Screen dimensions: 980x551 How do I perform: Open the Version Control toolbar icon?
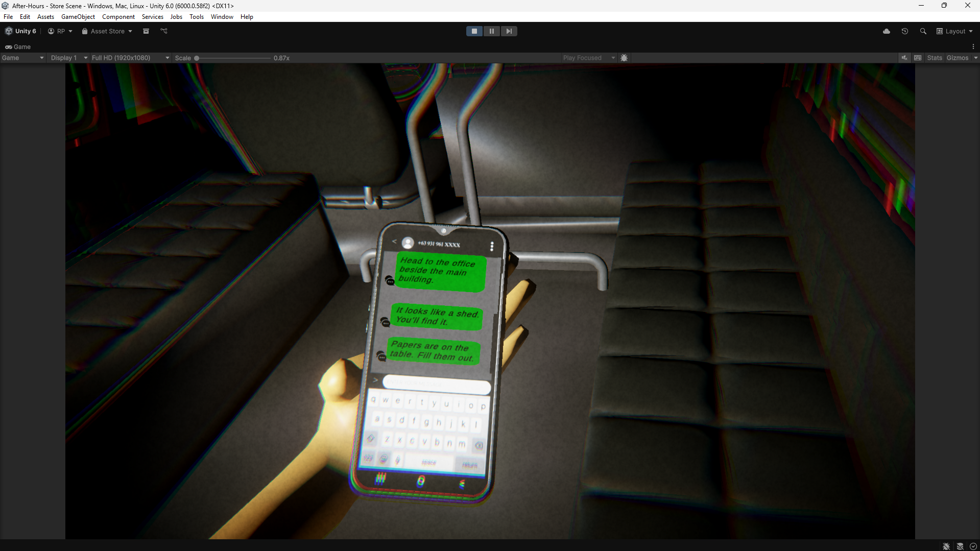pos(164,31)
